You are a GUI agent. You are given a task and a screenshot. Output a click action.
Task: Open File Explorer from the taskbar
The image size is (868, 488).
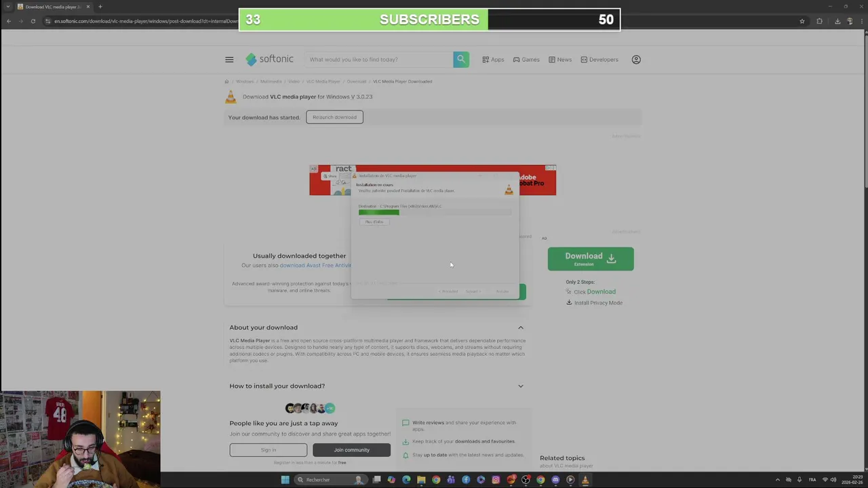[421, 480]
